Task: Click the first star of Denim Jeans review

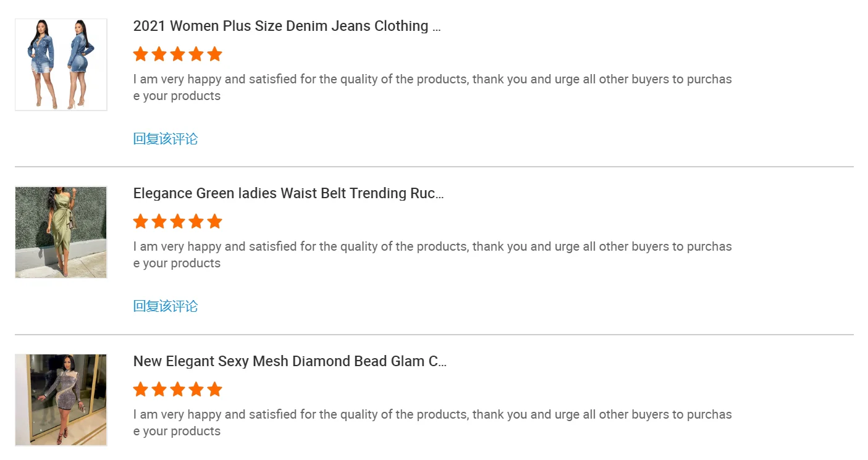Action: tap(140, 54)
